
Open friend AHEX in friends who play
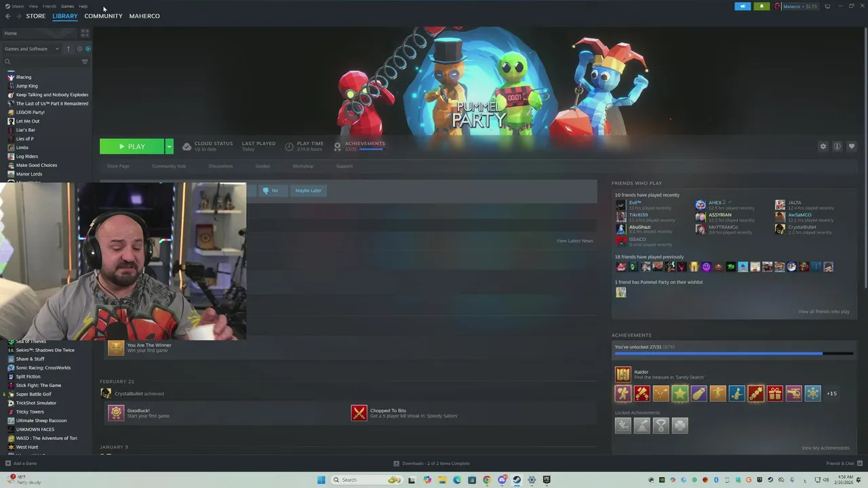pos(715,203)
